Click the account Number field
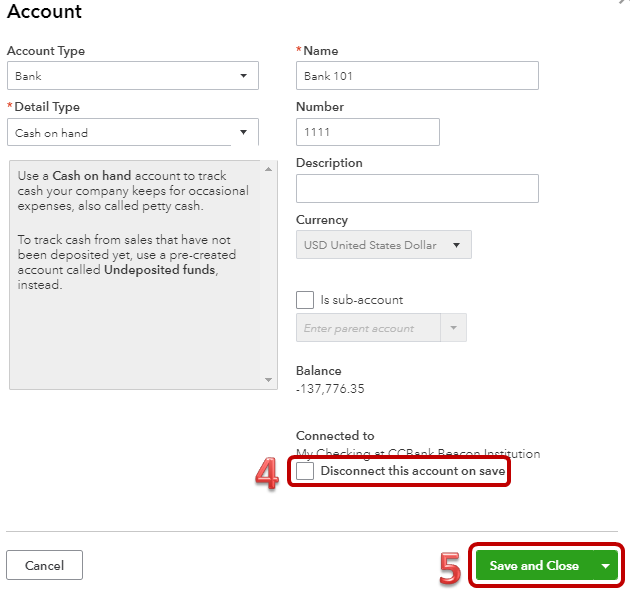Image resolution: width=630 pixels, height=592 pixels. (x=367, y=132)
